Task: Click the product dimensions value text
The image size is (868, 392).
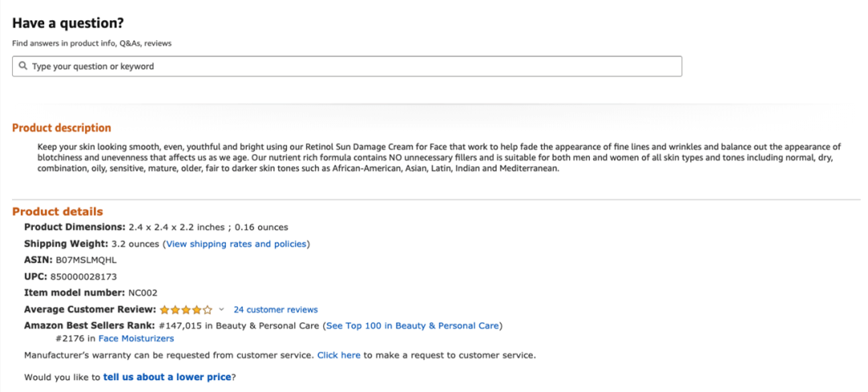Action: [x=208, y=227]
